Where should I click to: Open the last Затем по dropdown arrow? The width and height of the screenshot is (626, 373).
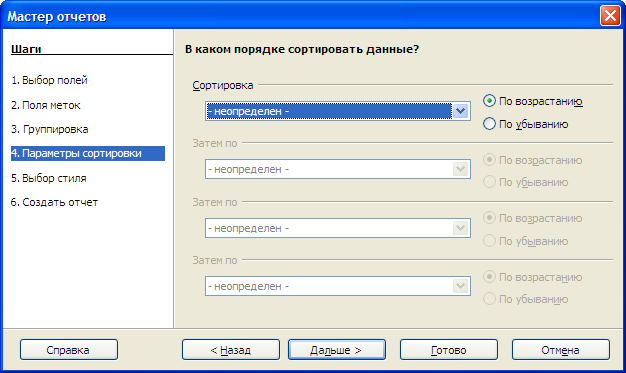460,286
